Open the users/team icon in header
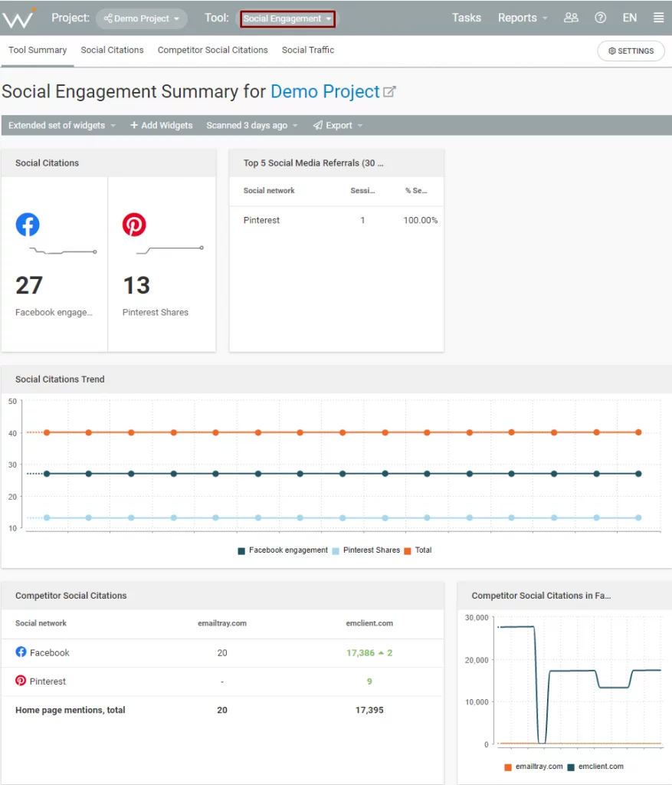 click(571, 18)
